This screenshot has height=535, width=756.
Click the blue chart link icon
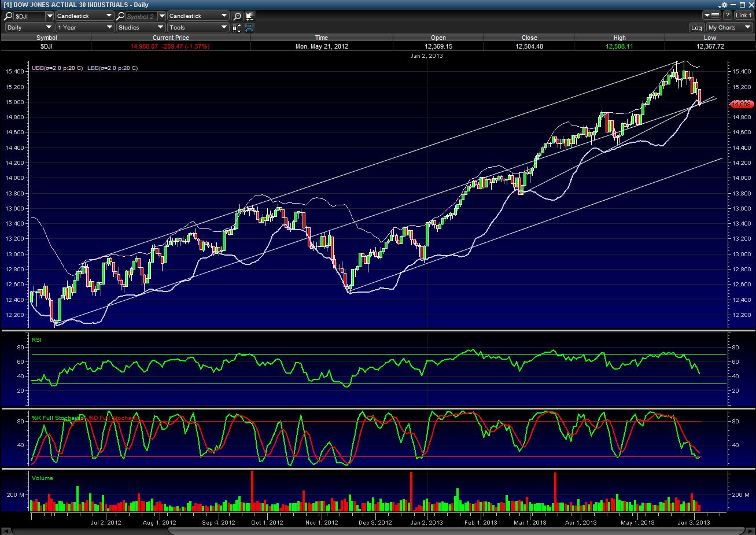click(x=249, y=27)
